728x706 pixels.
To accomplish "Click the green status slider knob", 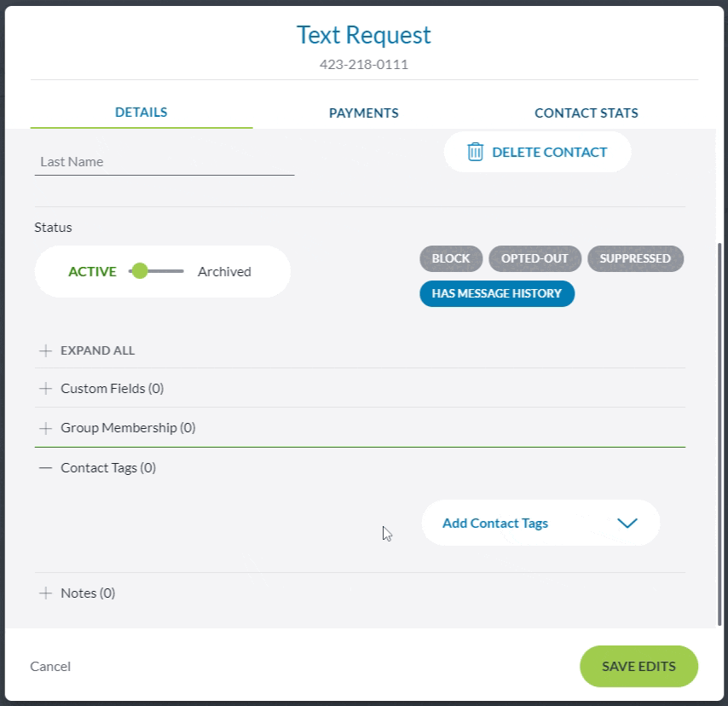I will 140,271.
